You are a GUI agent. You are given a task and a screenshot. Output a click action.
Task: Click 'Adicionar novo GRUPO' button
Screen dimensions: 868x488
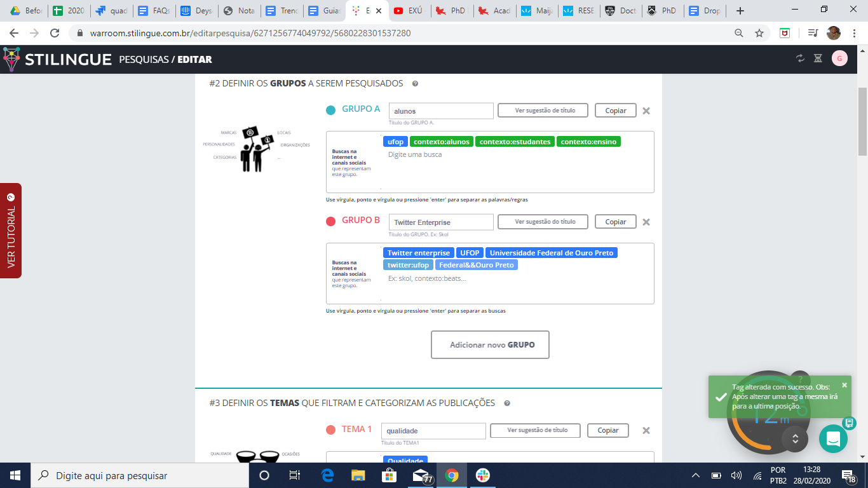(x=490, y=344)
